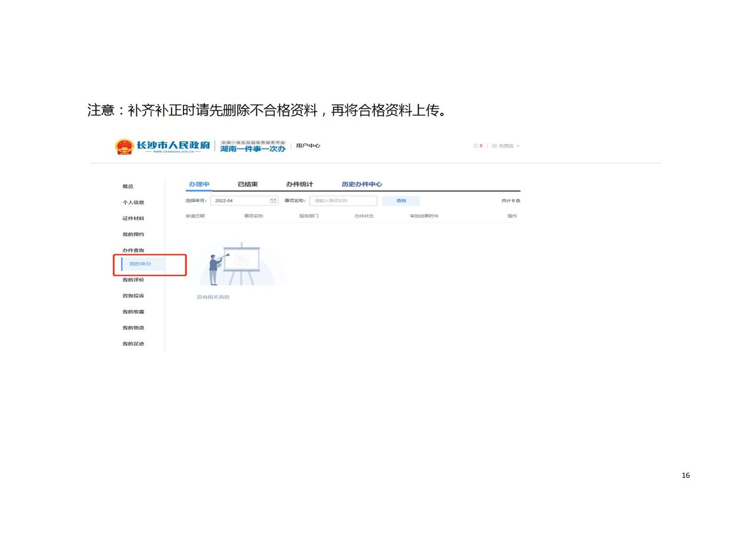Switch to the 已结束 tab
Image resolution: width=756 pixels, height=534 pixels.
[x=248, y=184]
